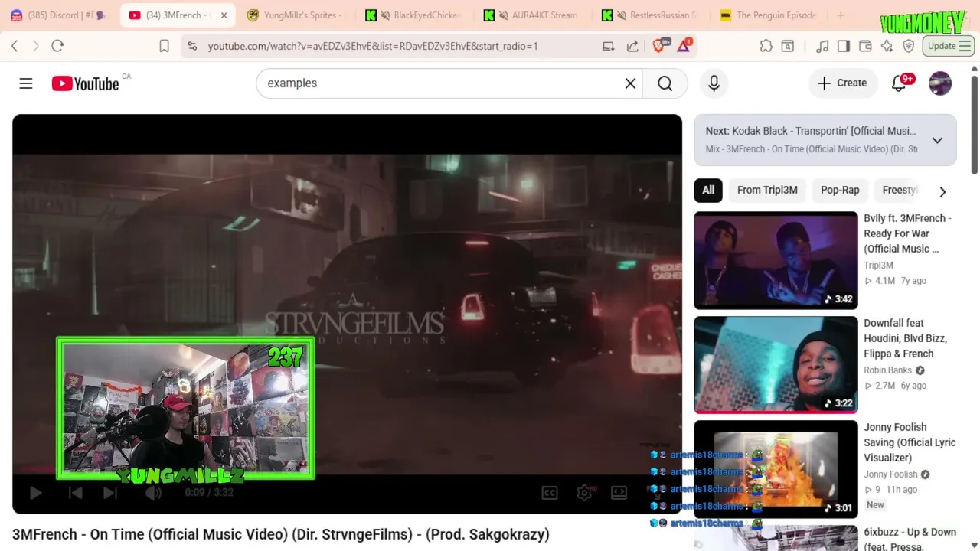Click the install app icon in address bar
Screen dimensions: 980x551
pos(609,46)
